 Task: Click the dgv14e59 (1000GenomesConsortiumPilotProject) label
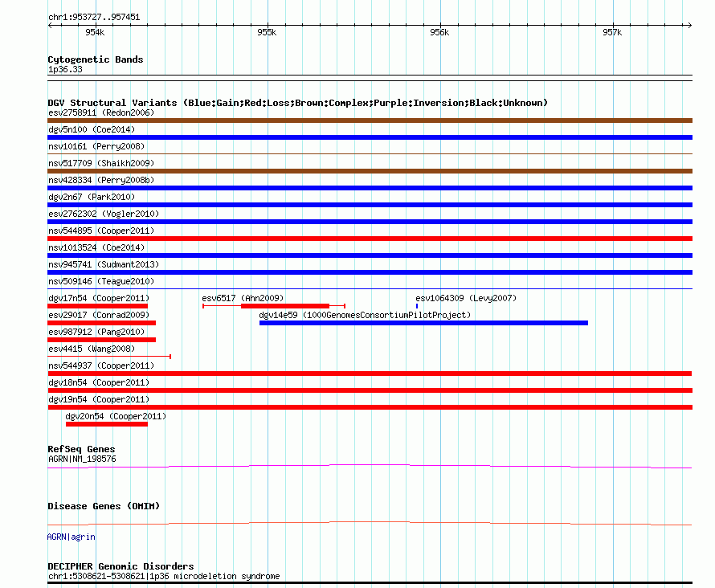(365, 315)
